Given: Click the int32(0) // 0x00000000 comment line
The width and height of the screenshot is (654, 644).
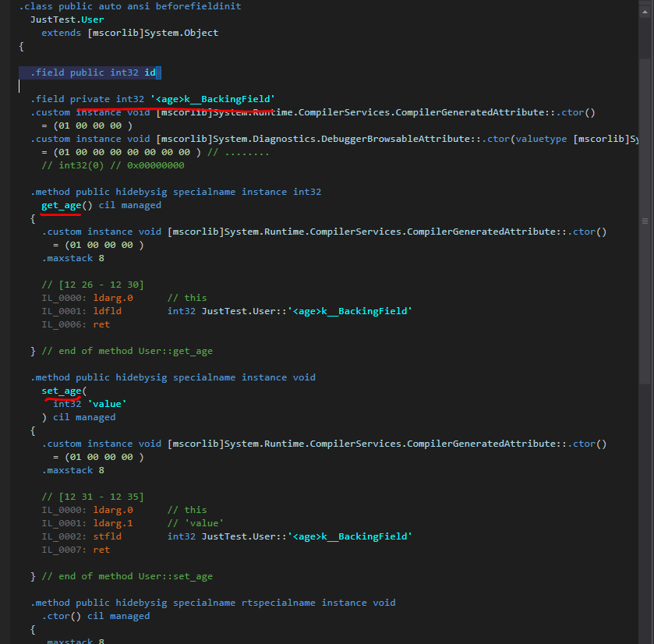Looking at the screenshot, I should pos(113,165).
